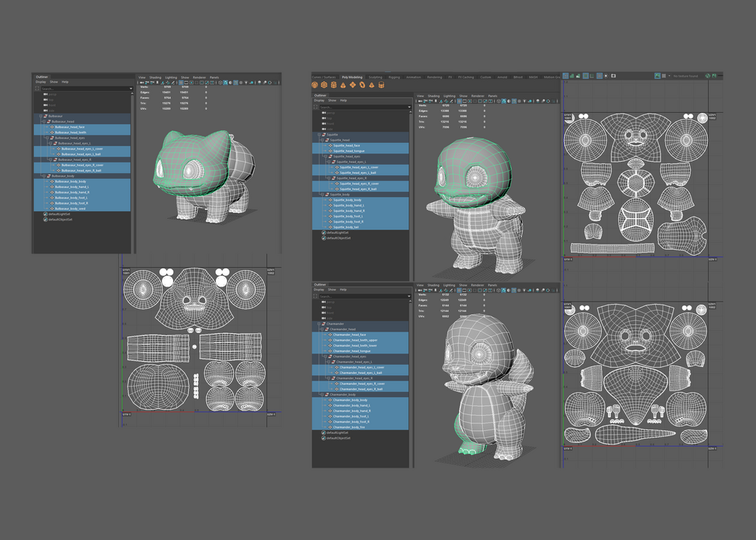
Task: Open the Poly Modeling shelf tab
Action: 353,77
